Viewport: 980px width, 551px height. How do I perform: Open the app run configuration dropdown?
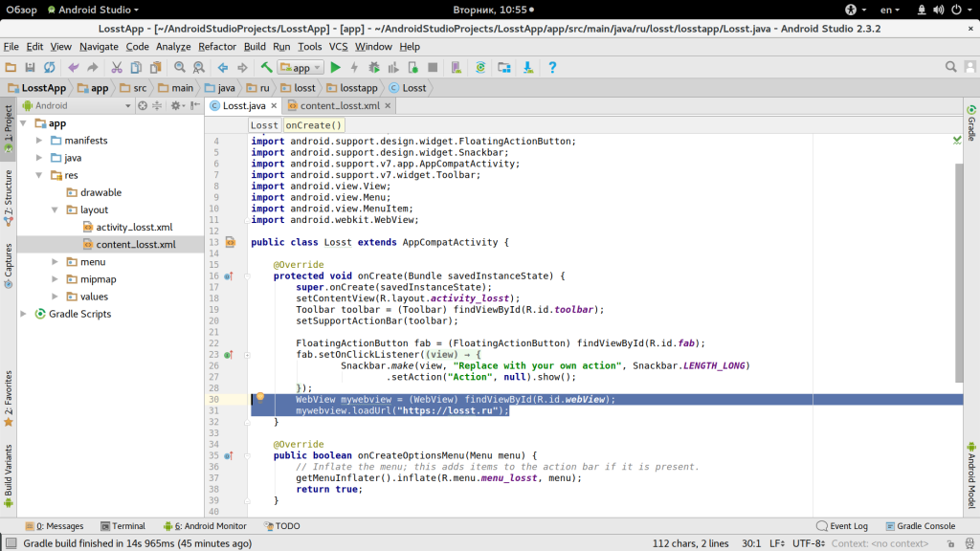pos(301,68)
